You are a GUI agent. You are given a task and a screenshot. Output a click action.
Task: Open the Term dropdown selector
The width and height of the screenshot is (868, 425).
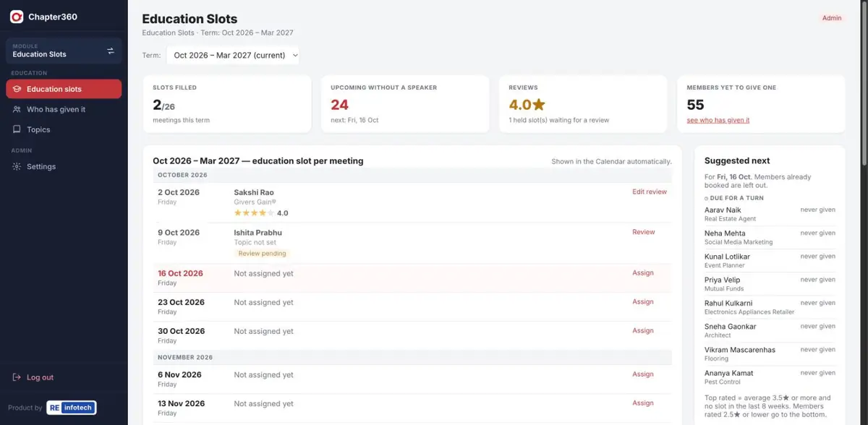pos(233,55)
